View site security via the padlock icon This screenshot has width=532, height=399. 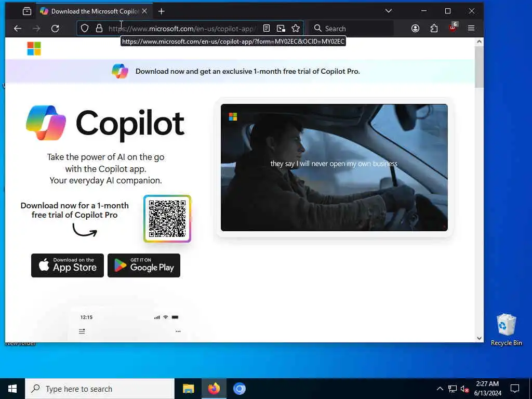click(99, 29)
